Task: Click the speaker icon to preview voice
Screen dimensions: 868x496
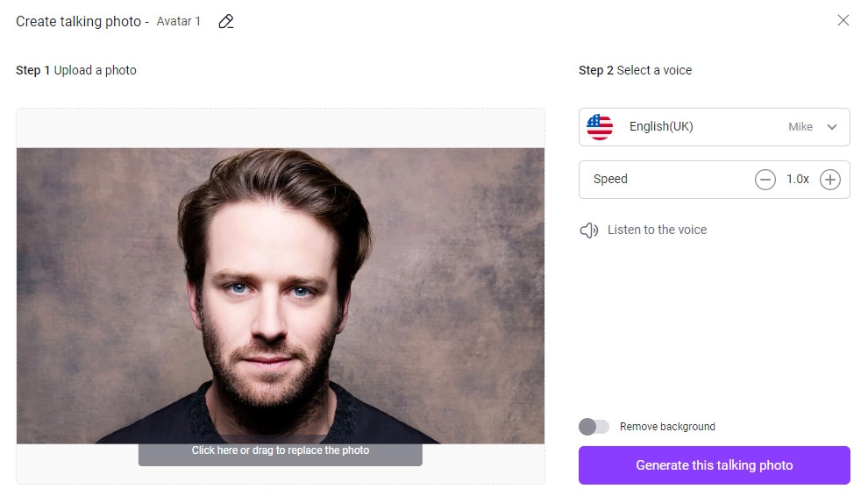Action: click(x=589, y=230)
